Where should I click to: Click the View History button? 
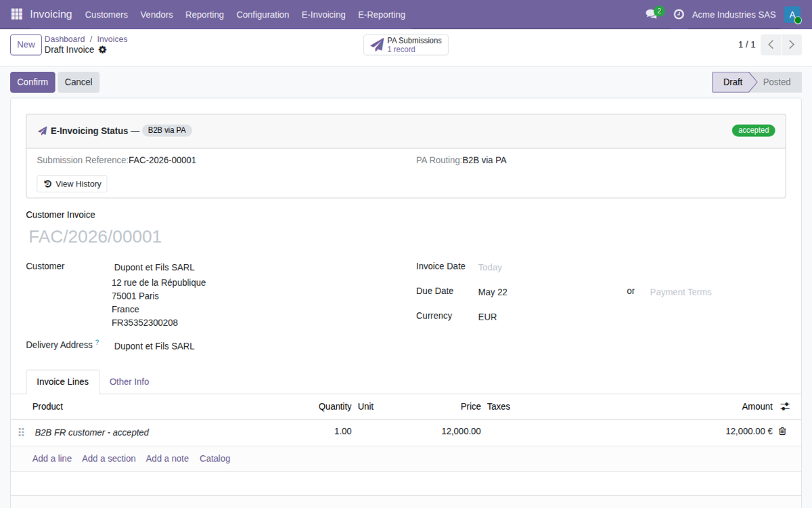[x=72, y=184]
